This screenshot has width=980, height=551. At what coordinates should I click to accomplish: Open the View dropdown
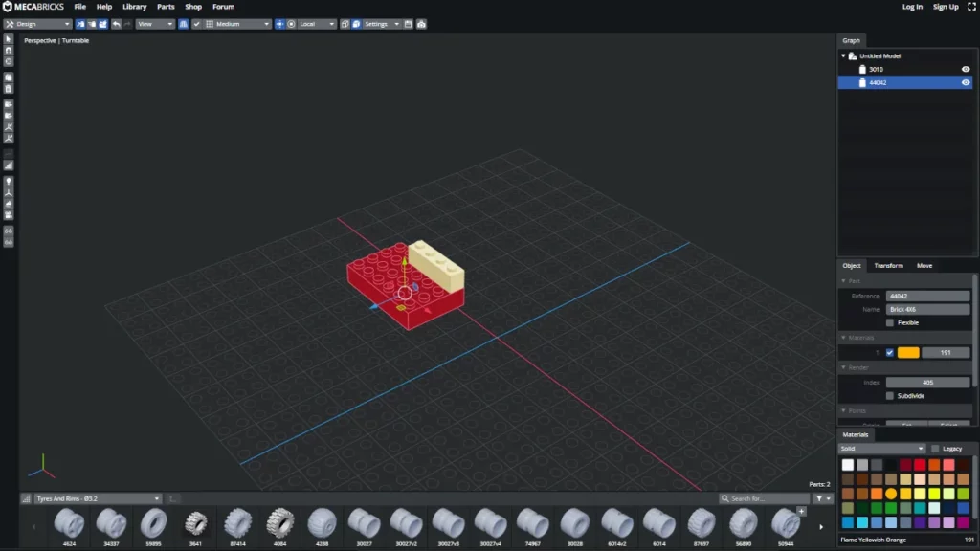[154, 24]
